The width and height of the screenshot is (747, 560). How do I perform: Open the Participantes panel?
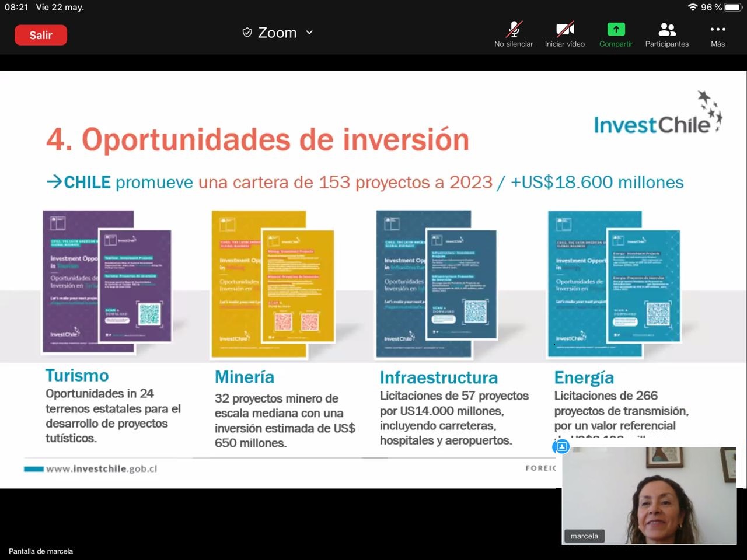[x=667, y=35]
